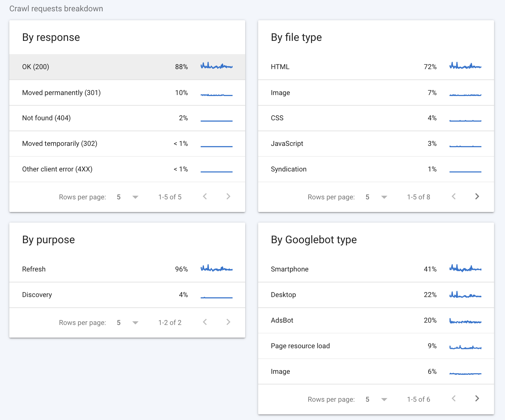Click the 22% value for Desktop
The image size is (505, 420).
point(430,295)
